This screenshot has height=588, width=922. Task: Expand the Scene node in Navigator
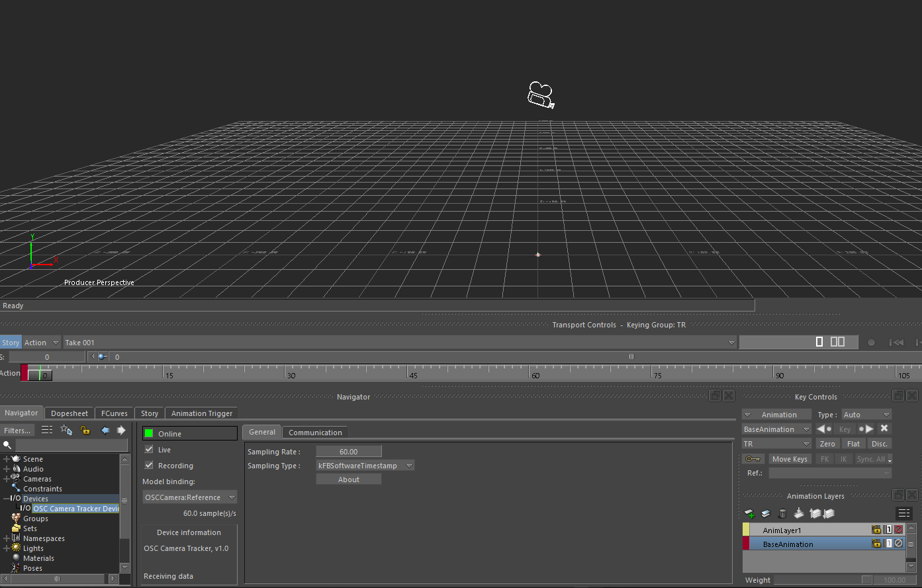[7, 459]
